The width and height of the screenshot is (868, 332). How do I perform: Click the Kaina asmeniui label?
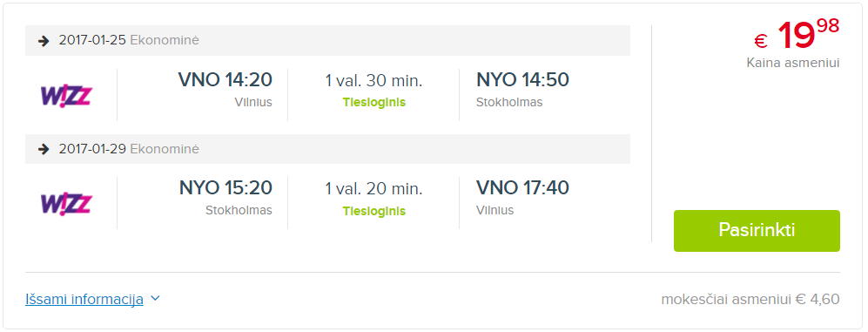793,63
